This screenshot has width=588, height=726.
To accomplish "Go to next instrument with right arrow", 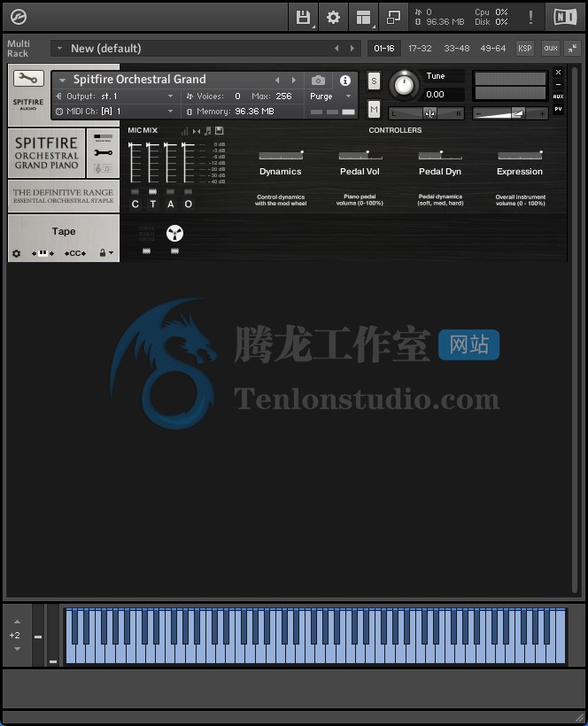I will 293,80.
